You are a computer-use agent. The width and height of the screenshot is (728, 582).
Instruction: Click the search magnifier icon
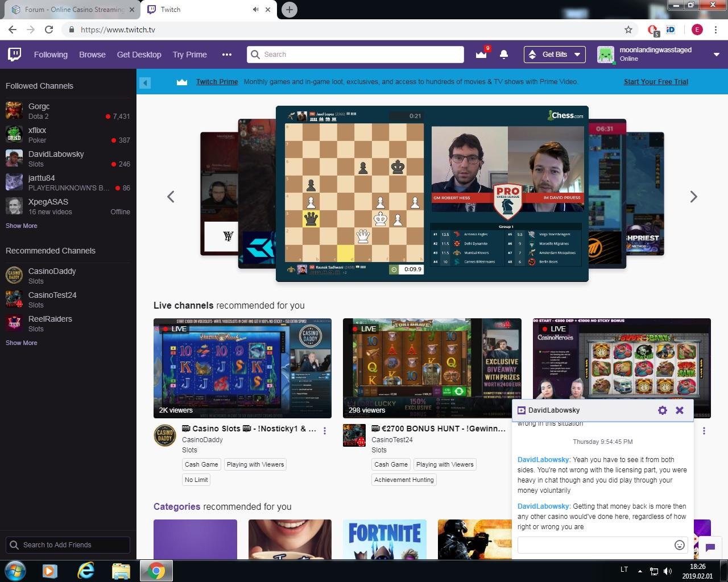point(255,55)
